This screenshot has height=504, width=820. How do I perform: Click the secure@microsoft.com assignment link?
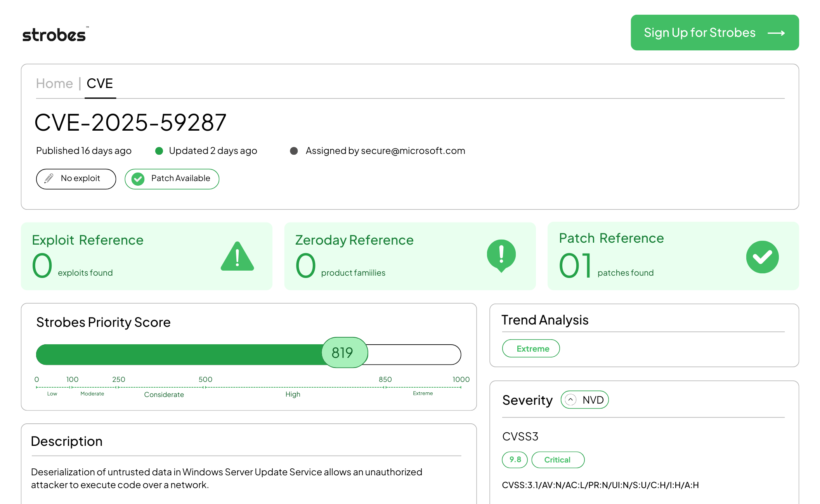(413, 151)
